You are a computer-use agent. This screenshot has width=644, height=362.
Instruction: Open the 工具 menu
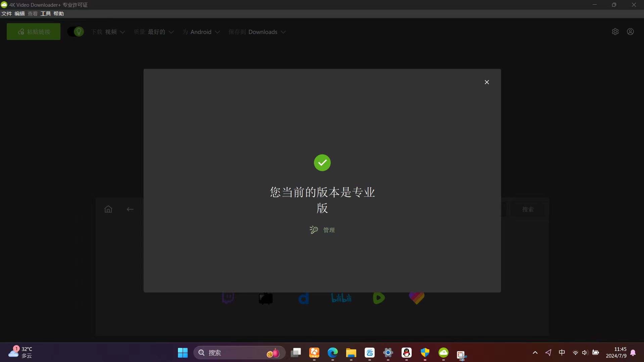coord(45,14)
